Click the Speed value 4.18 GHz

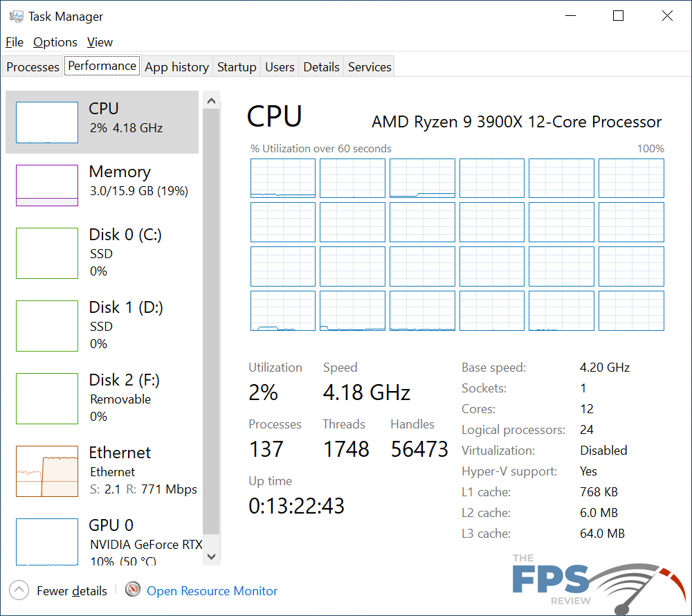click(367, 392)
